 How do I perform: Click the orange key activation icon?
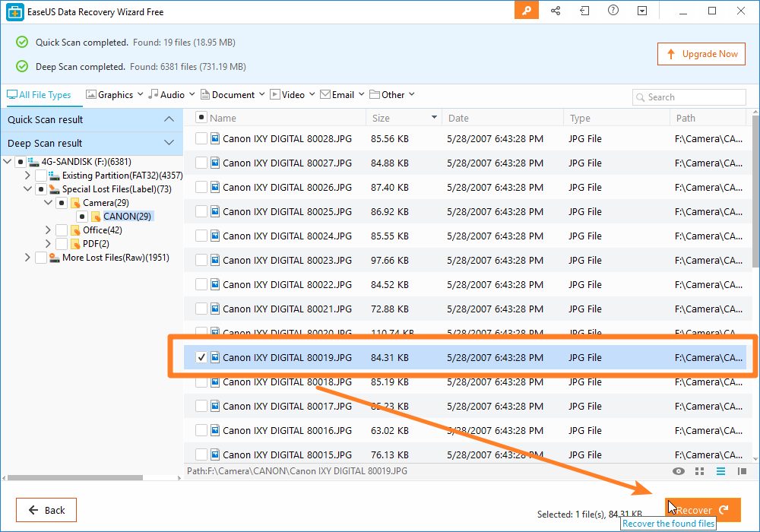tap(527, 11)
